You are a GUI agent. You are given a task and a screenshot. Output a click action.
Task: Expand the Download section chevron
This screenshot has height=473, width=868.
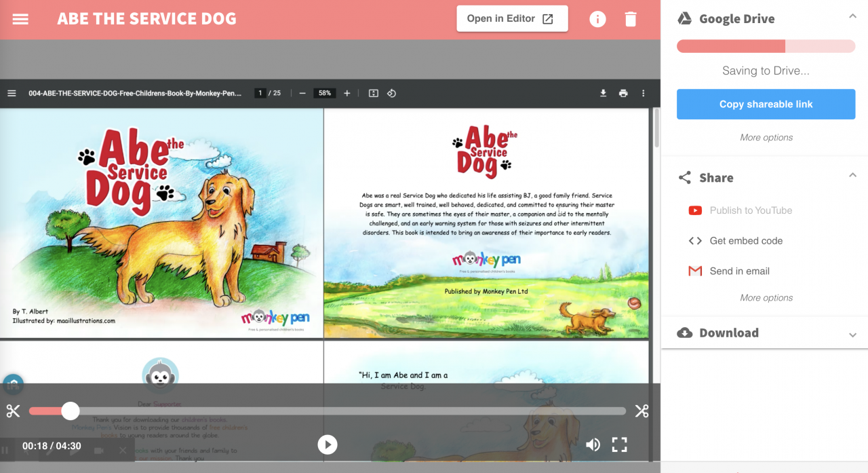pos(852,335)
